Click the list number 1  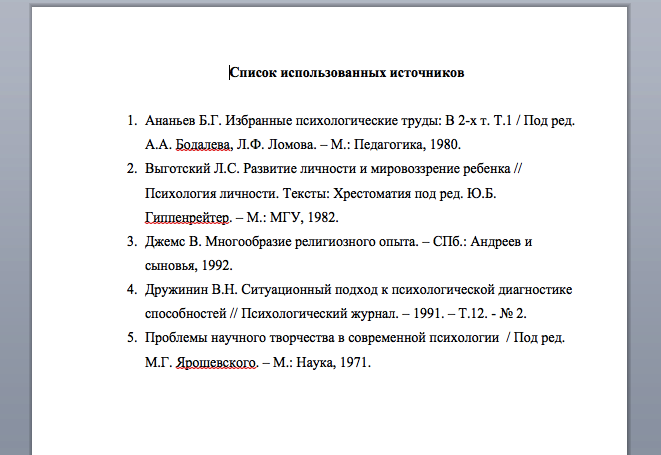[130, 121]
